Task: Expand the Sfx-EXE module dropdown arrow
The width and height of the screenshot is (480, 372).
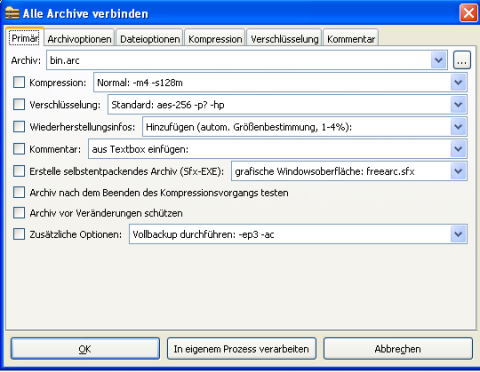Action: point(459,171)
